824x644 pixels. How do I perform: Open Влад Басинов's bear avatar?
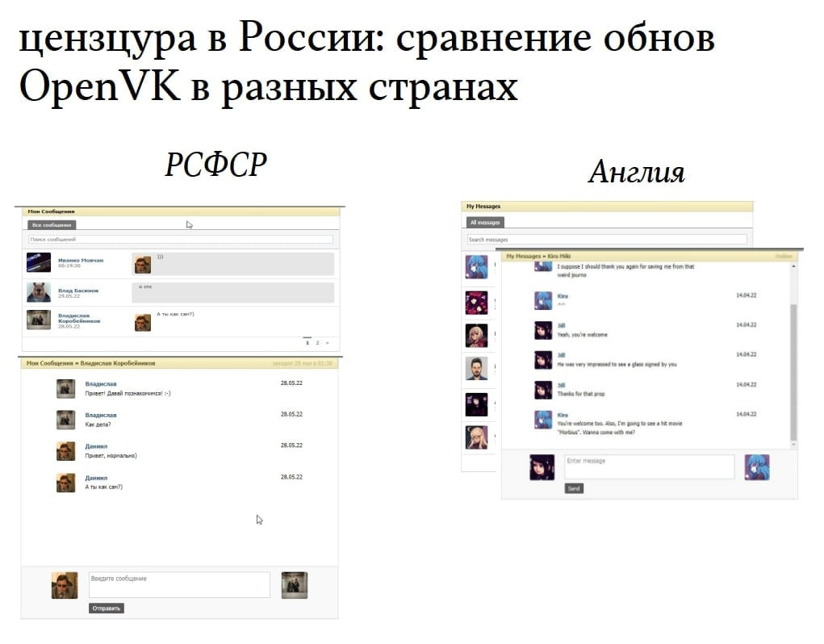[x=39, y=292]
